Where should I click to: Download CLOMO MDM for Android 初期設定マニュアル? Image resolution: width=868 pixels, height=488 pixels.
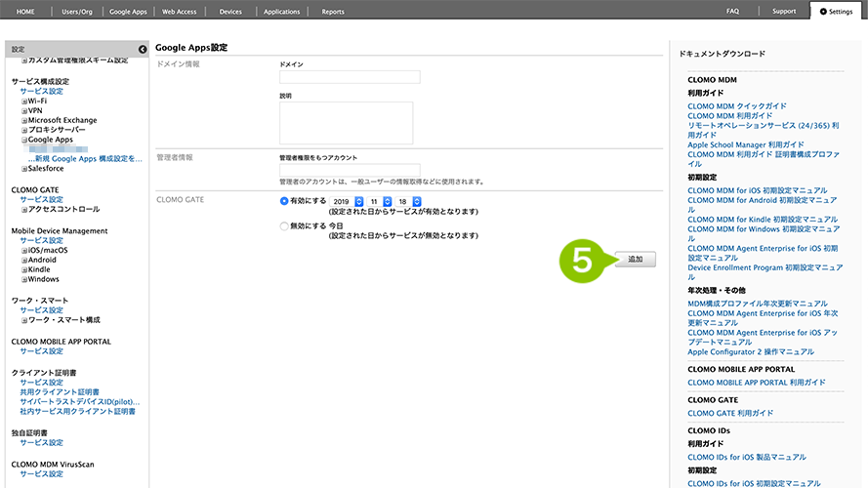pyautogui.click(x=763, y=205)
